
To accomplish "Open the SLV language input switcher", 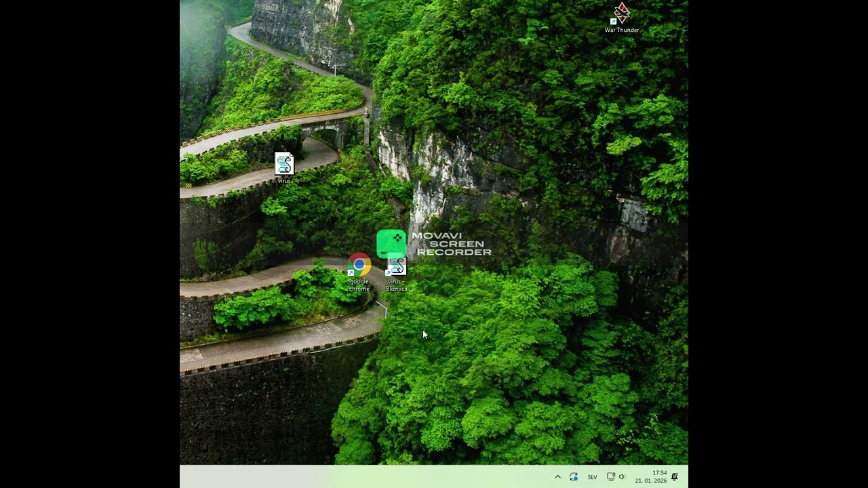I will click(592, 477).
